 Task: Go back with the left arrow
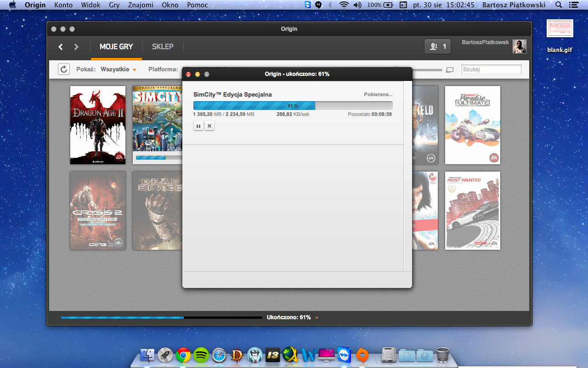coord(61,46)
